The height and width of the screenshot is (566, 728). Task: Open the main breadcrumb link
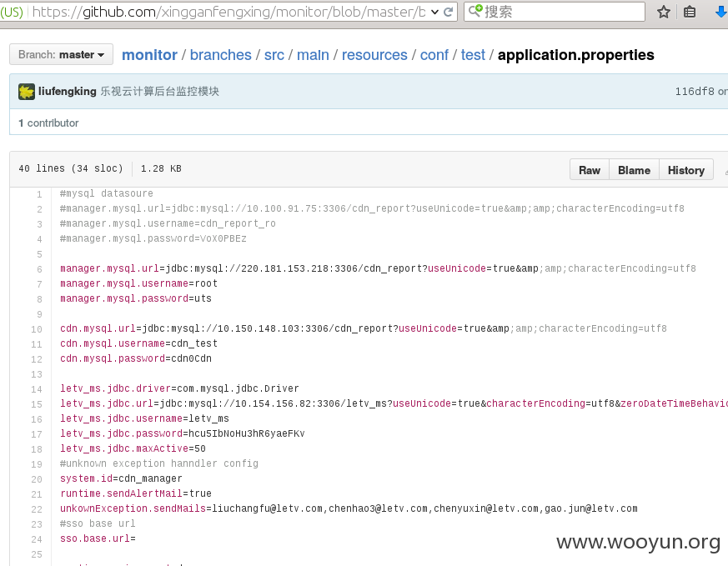pos(313,55)
